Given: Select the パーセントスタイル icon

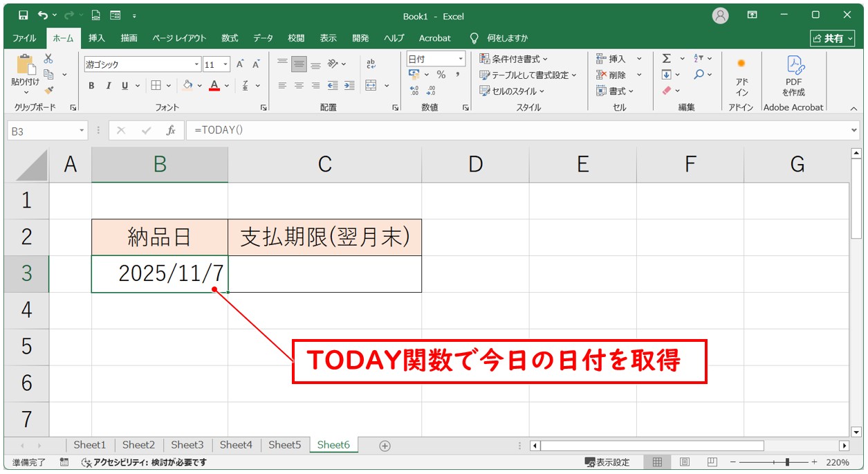Looking at the screenshot, I should 440,75.
